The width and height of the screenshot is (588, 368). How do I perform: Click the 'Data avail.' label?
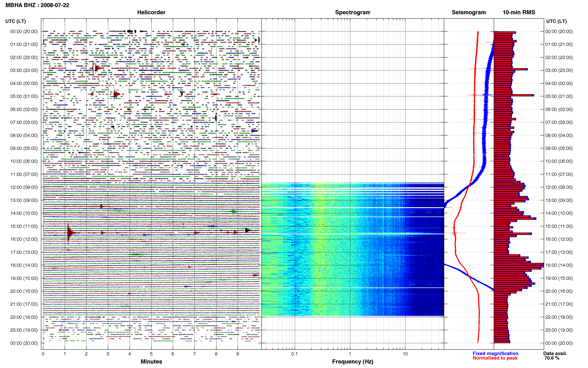(555, 353)
